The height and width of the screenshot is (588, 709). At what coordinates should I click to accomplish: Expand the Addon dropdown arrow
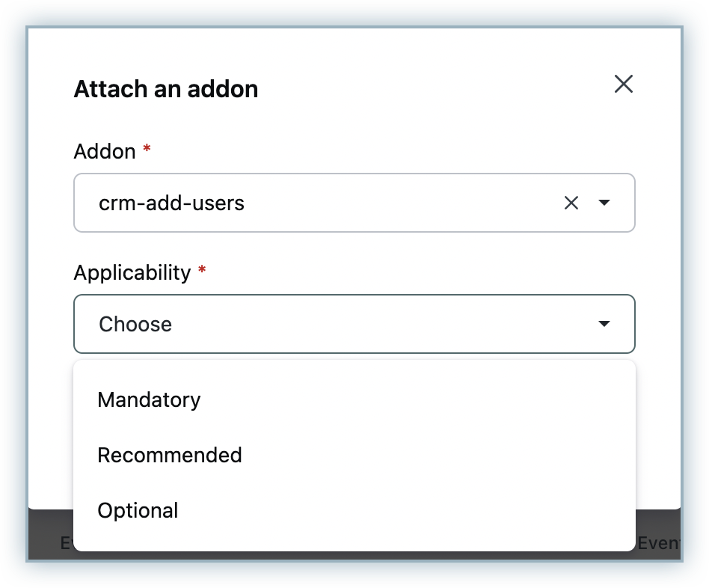coord(604,203)
